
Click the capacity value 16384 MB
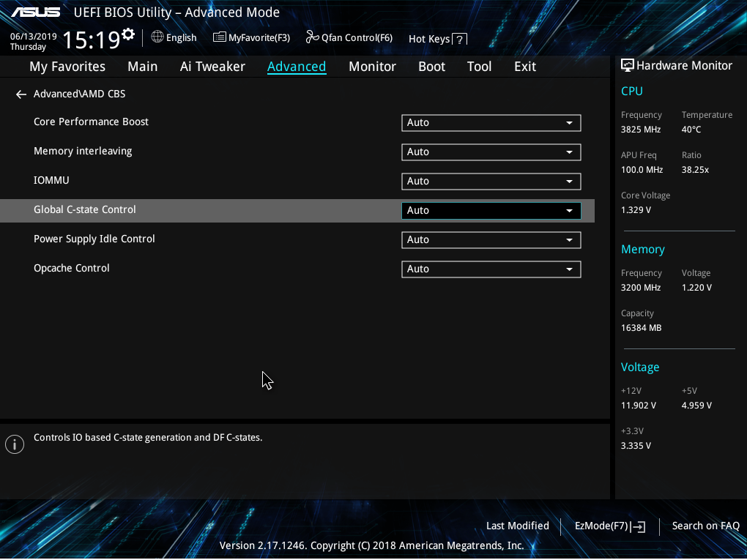tap(642, 328)
